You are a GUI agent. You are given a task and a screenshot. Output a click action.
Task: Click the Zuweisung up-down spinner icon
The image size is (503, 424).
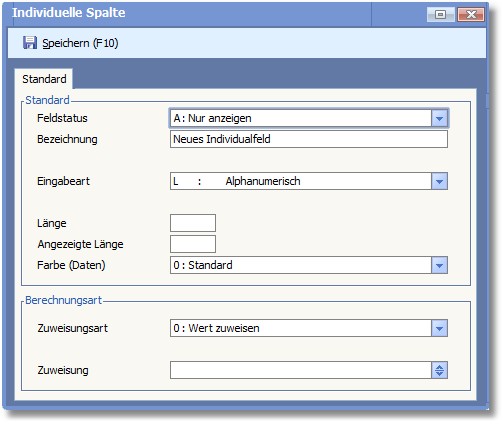pos(439,370)
